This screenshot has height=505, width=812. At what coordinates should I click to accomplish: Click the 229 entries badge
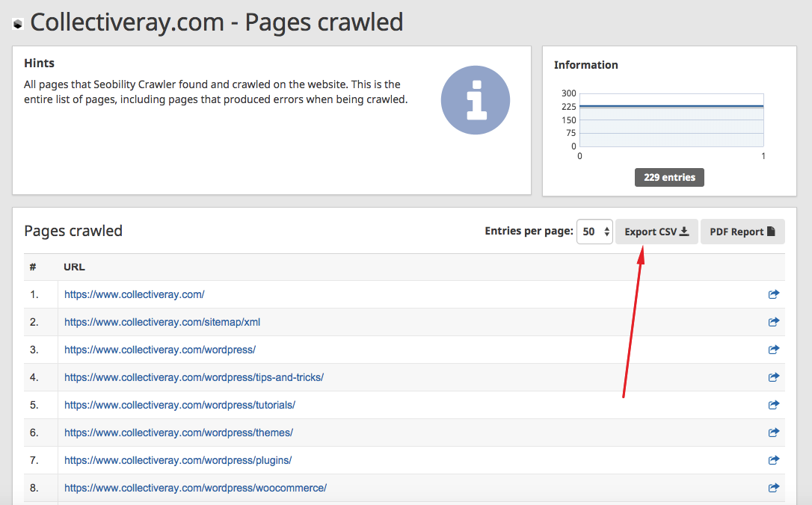[x=670, y=177]
